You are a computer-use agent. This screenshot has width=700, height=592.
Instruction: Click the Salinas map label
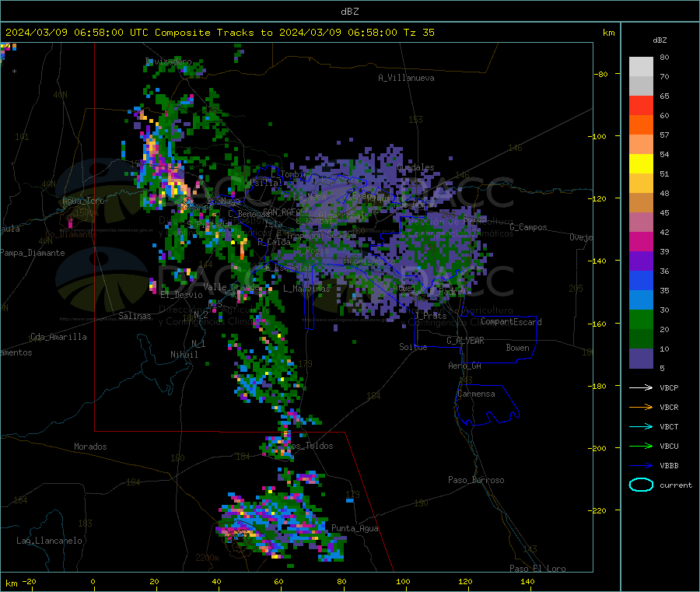[135, 316]
